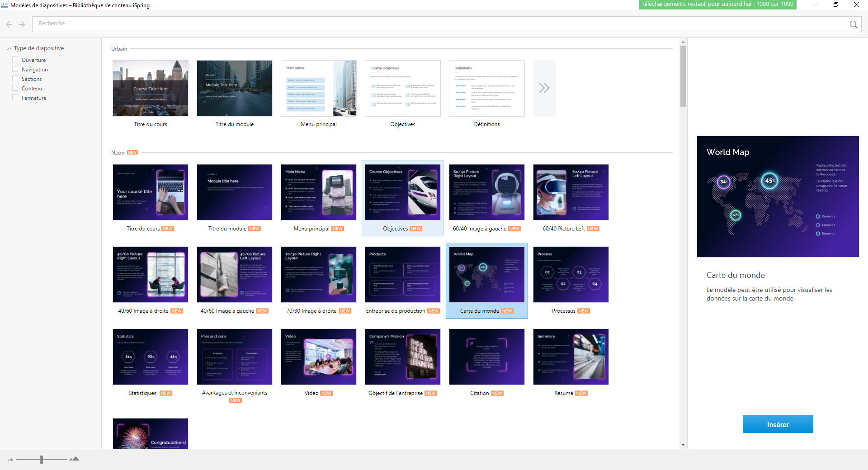The height and width of the screenshot is (470, 868).
Task: Click the zoom out thumbnails icon
Action: 10,460
